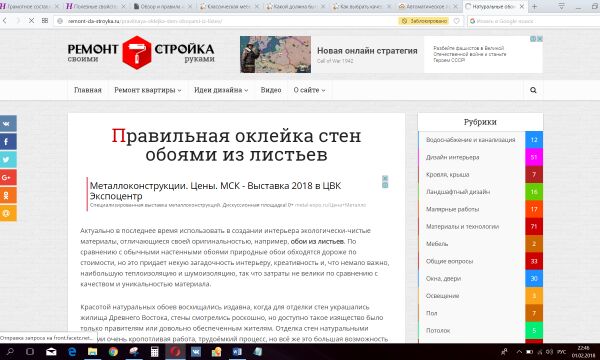This screenshot has height=360, width=600.
Task: Open Малярные работы category
Action: point(452,209)
